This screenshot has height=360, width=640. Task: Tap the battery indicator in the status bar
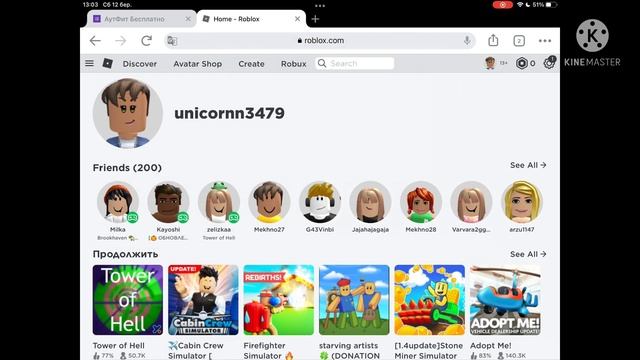point(551,4)
